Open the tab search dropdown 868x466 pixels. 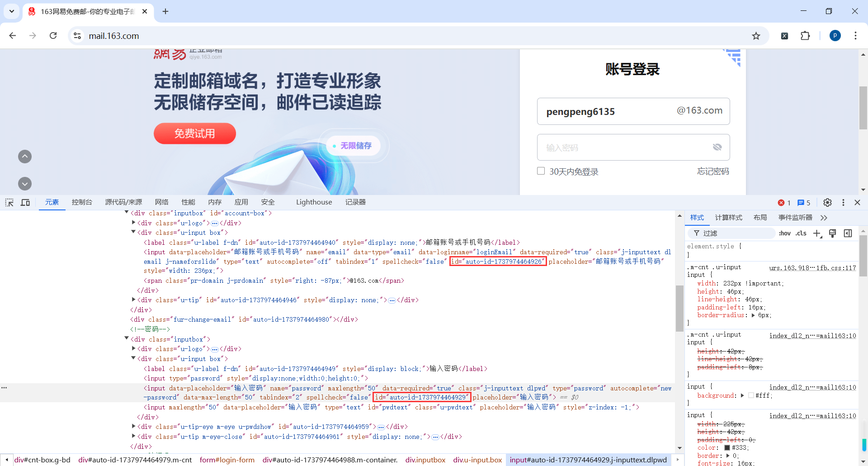pyautogui.click(x=12, y=11)
